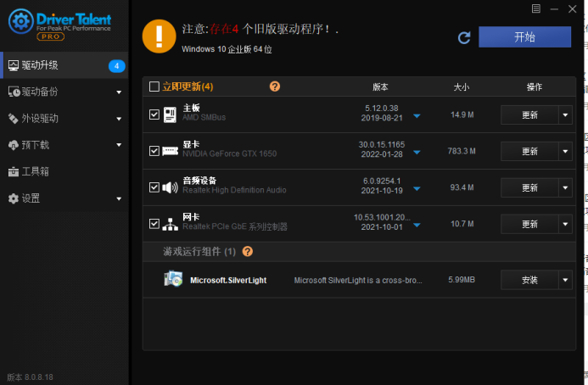Click the backup icon beside 驱动备份
This screenshot has height=385, width=588.
14,92
